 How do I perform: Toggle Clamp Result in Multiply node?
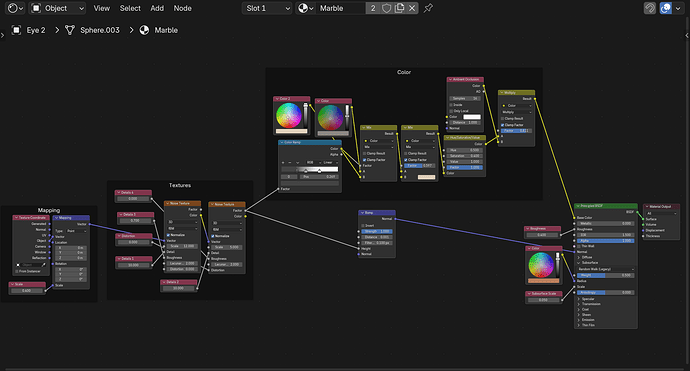coord(503,118)
